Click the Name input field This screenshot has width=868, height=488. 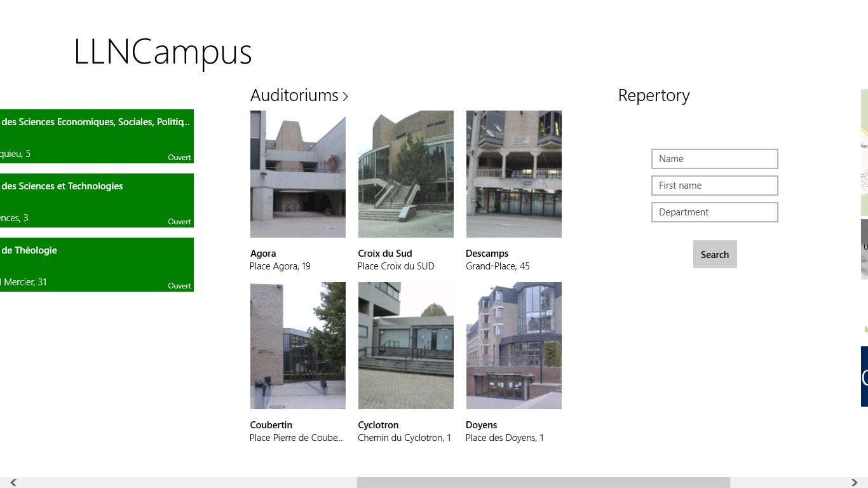tap(715, 159)
